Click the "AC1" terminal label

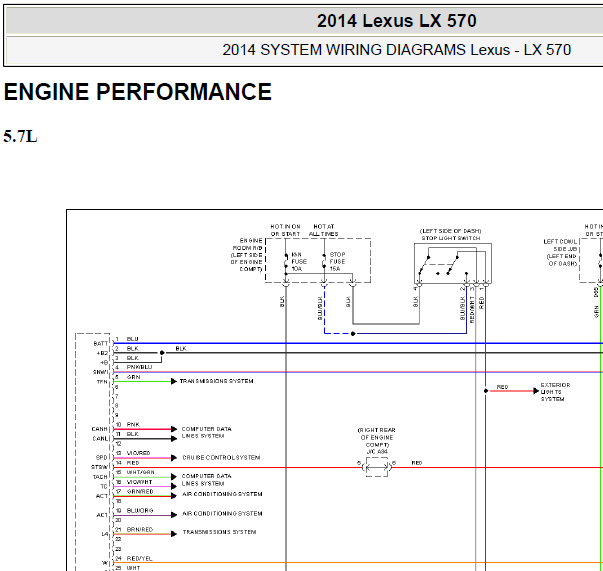[102, 515]
